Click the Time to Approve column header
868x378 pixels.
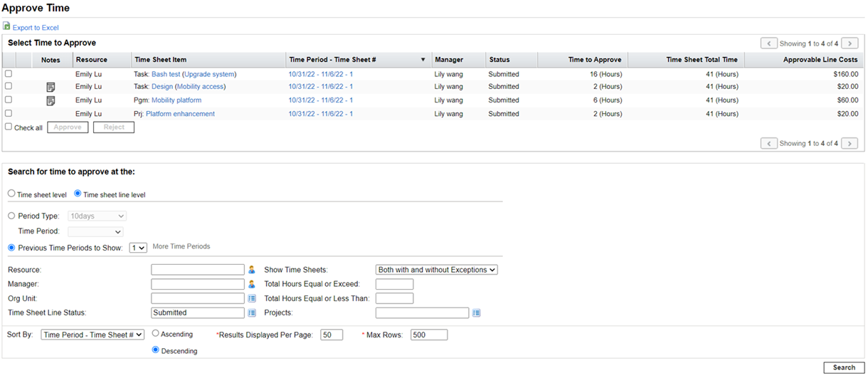[594, 60]
